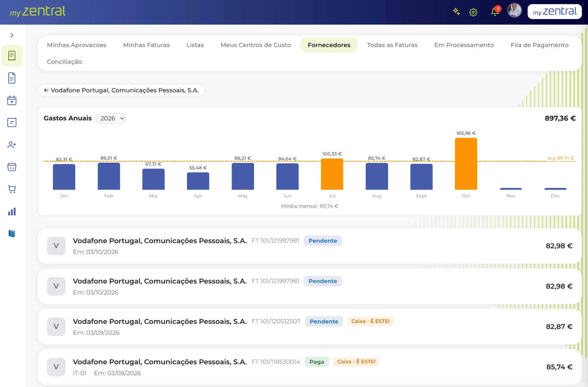Open the Conciliação tab
The width and height of the screenshot is (588, 387).
click(64, 62)
